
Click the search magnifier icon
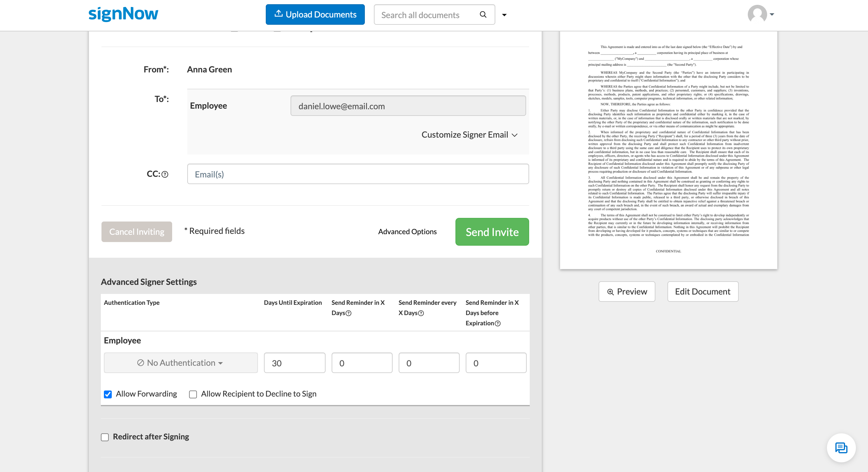pos(483,14)
